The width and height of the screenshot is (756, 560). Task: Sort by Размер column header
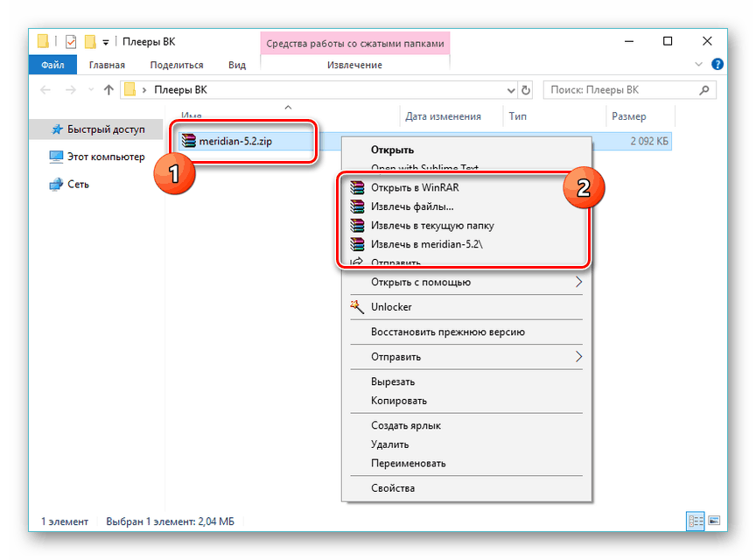click(629, 116)
